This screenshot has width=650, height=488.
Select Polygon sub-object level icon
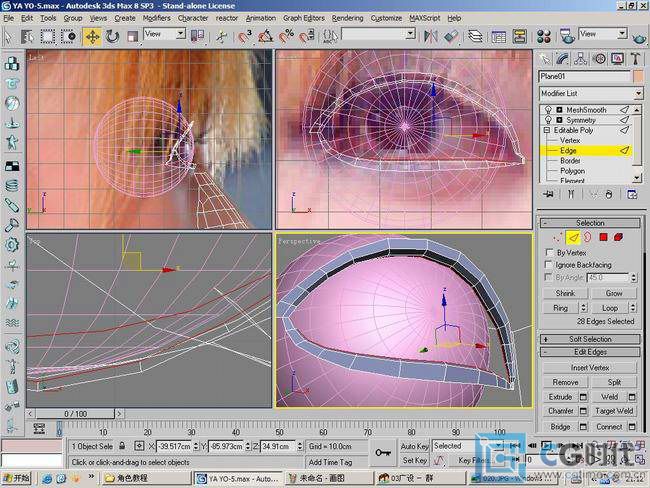[603, 237]
